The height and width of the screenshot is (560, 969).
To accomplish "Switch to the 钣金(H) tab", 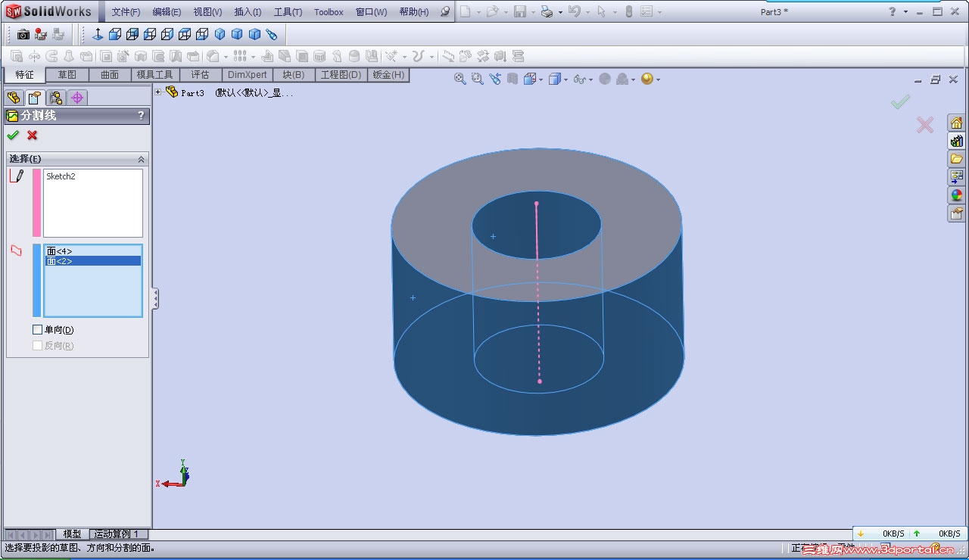I will (x=388, y=75).
